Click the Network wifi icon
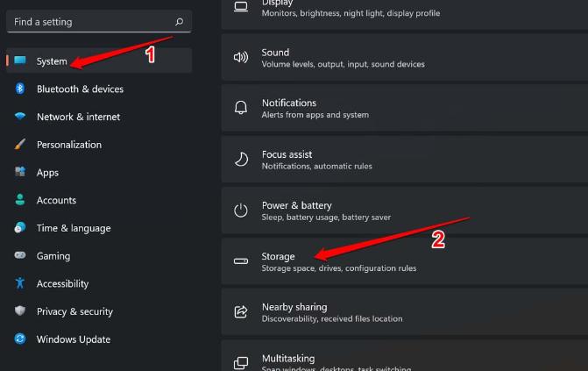The height and width of the screenshot is (371, 588). point(20,116)
